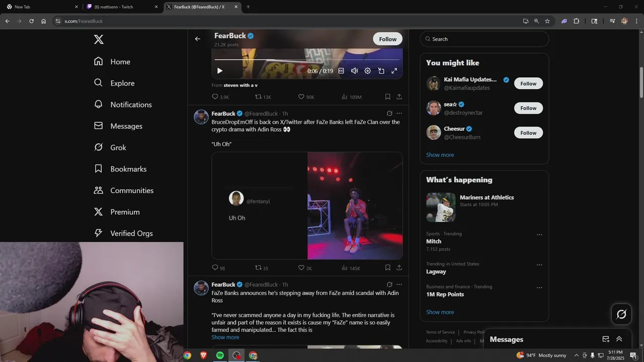This screenshot has width=644, height=362.
Task: Show more under What's happening
Action: (x=440, y=312)
